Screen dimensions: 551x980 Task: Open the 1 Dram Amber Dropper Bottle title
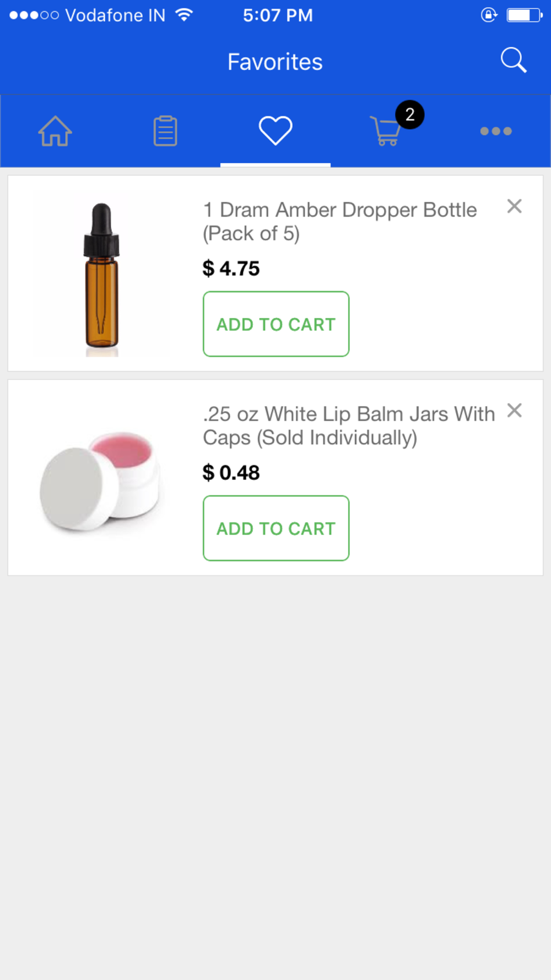[339, 222]
